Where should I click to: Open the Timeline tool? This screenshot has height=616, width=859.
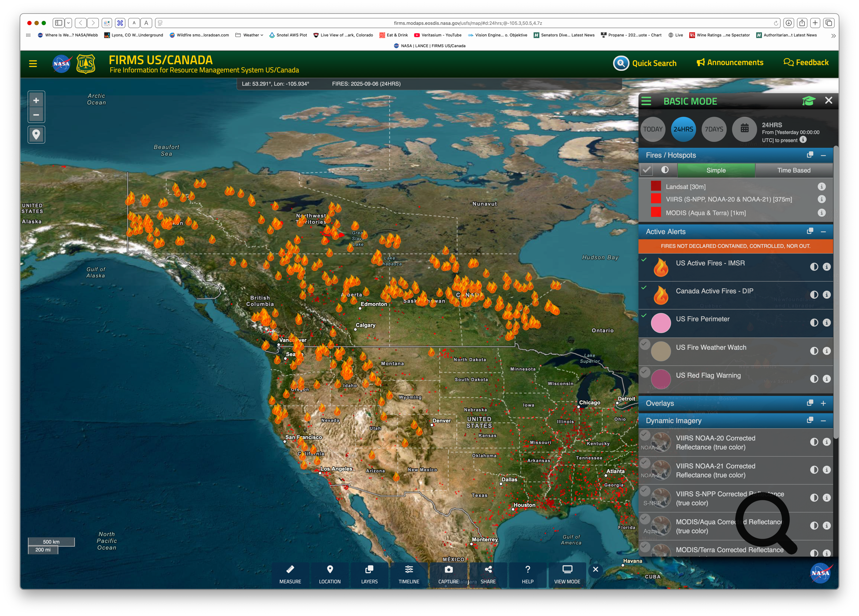point(409,574)
